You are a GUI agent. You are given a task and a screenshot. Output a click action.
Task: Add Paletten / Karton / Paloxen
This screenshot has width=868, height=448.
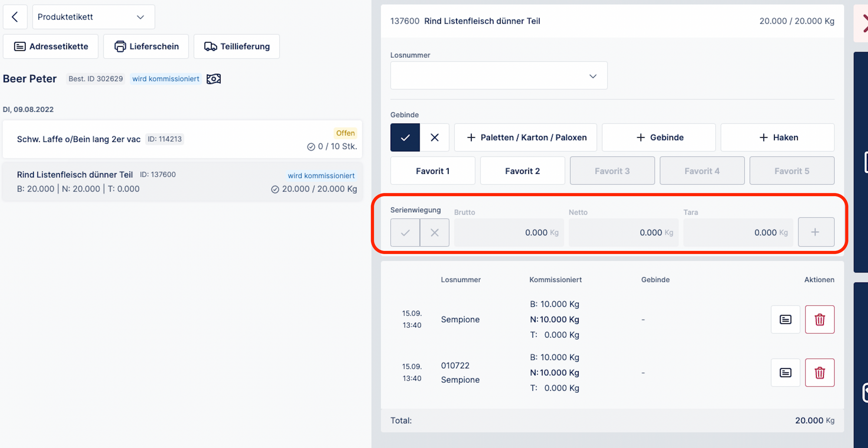(x=526, y=138)
